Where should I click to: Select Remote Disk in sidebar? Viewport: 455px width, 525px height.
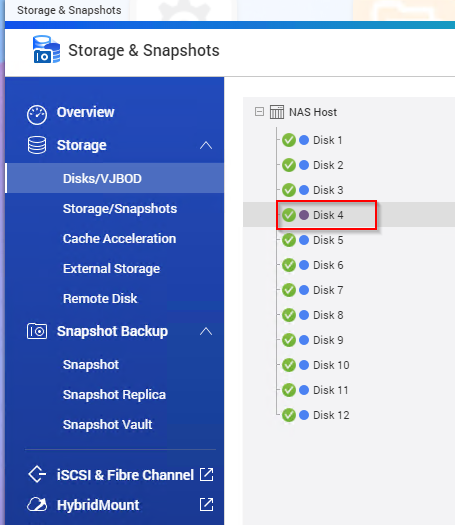click(100, 298)
